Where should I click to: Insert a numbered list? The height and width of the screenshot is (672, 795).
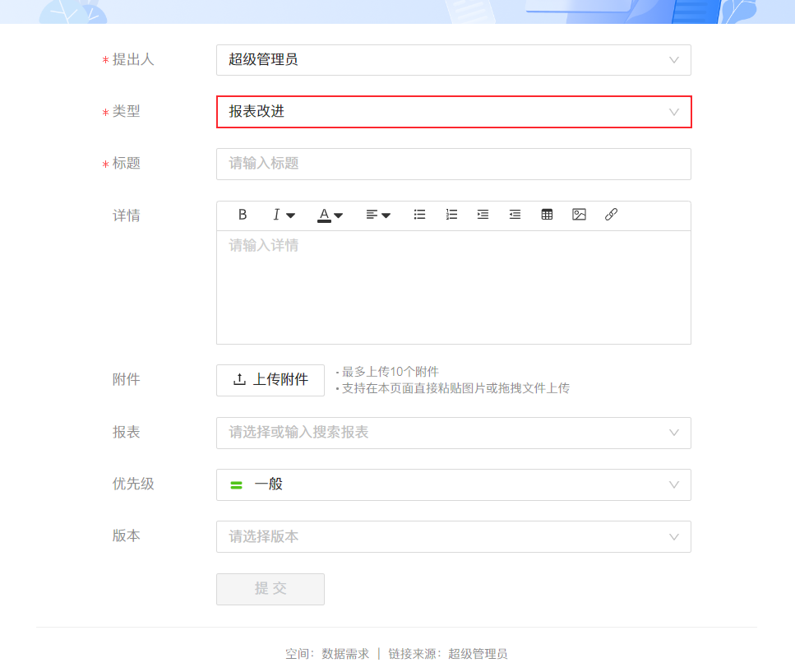click(x=451, y=215)
